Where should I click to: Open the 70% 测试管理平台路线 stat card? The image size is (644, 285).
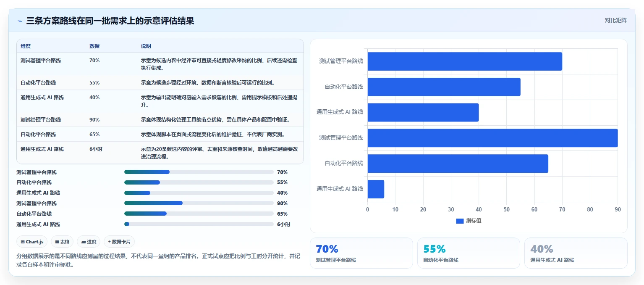click(x=361, y=253)
